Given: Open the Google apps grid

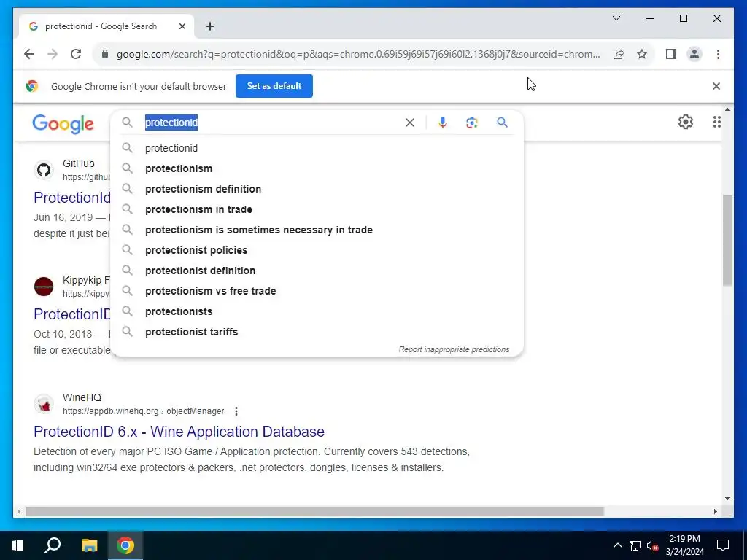Looking at the screenshot, I should [716, 122].
